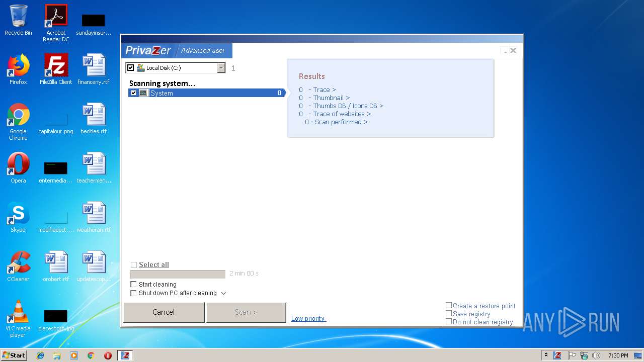Click the network tray icon
Image resolution: width=644 pixels, height=362 pixels.
click(584, 355)
